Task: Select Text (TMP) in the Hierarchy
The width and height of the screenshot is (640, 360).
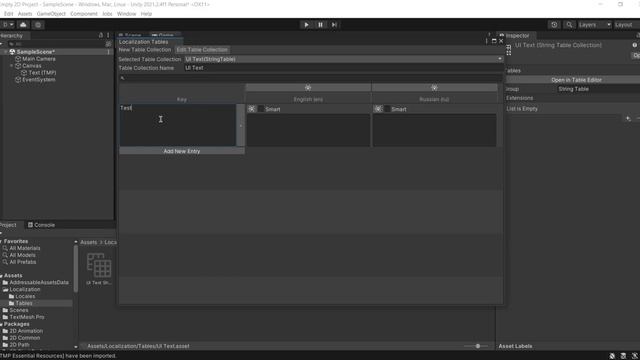Action: pyautogui.click(x=42, y=73)
